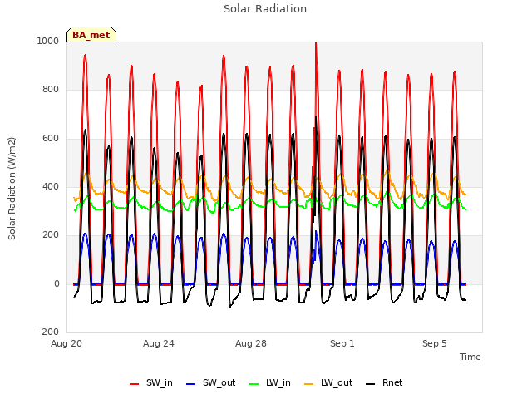Click the Sep 5 x-axis label

coord(435,343)
